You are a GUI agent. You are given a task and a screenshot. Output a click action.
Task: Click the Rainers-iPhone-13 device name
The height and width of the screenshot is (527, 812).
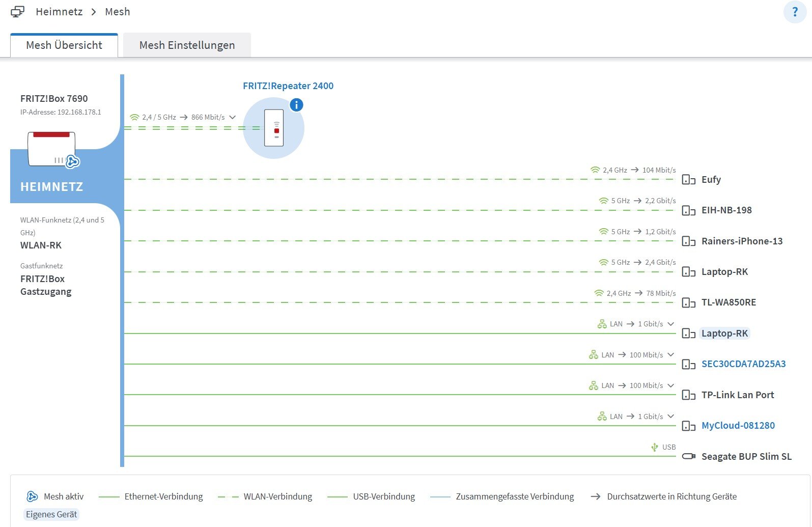pyautogui.click(x=742, y=241)
